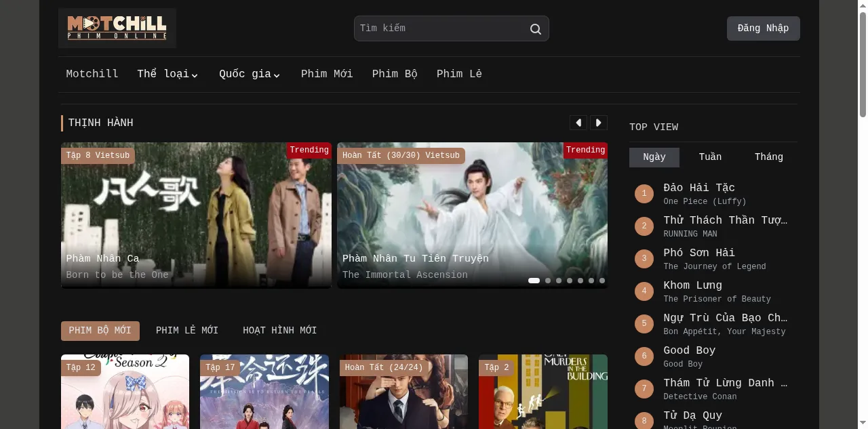
Task: Open Tử Dạ Quy in Top View
Action: point(692,415)
